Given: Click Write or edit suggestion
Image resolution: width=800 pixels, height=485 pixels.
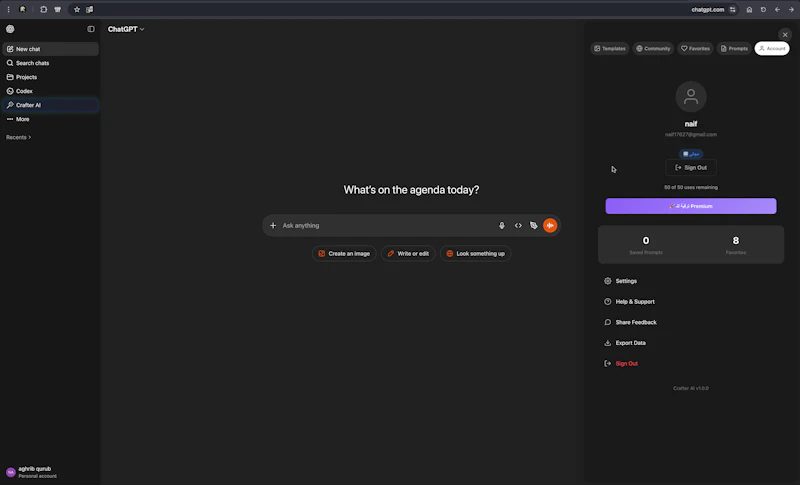Looking at the screenshot, I should [x=408, y=253].
